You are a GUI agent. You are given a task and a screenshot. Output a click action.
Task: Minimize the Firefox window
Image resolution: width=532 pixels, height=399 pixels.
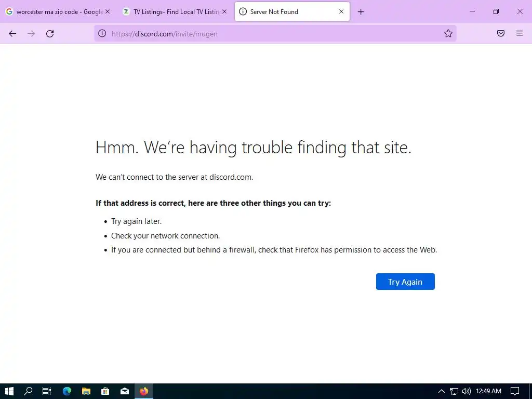coord(472,11)
